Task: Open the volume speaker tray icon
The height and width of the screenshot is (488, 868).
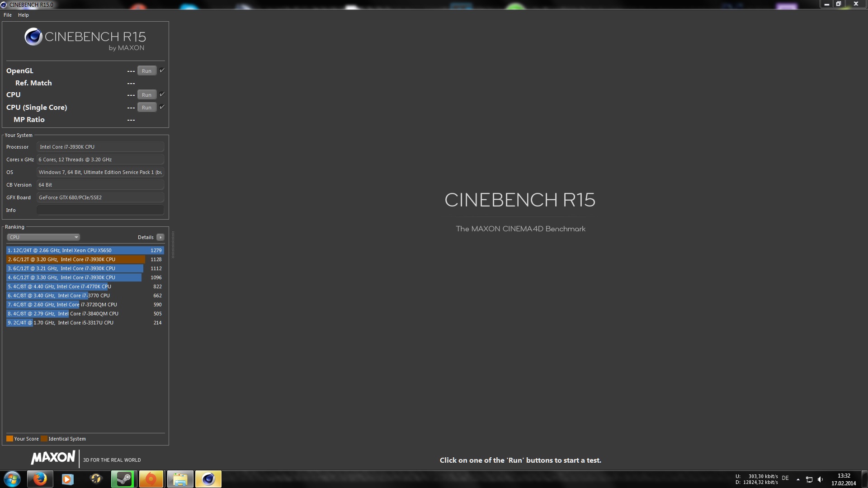Action: tap(821, 479)
